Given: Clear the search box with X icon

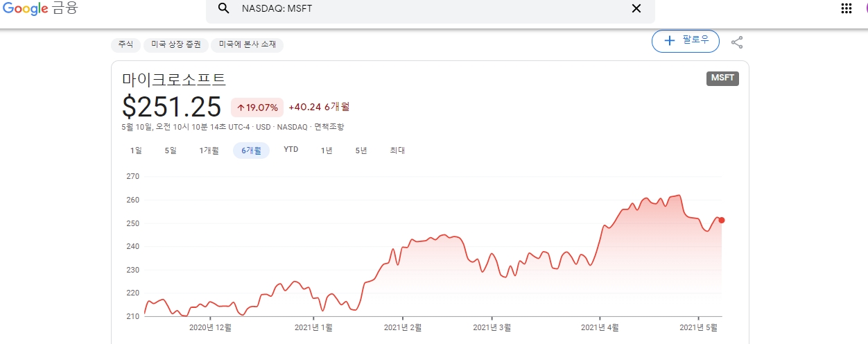Looking at the screenshot, I should click(x=636, y=8).
